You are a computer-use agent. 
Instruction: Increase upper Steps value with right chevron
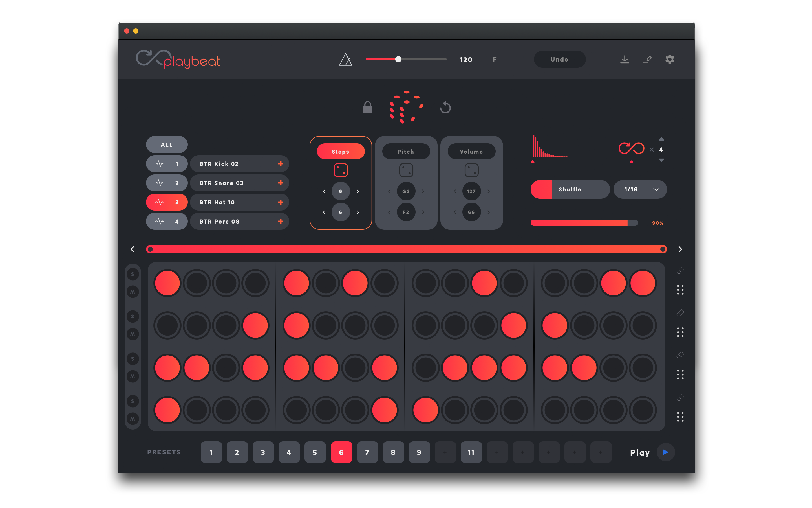click(358, 191)
